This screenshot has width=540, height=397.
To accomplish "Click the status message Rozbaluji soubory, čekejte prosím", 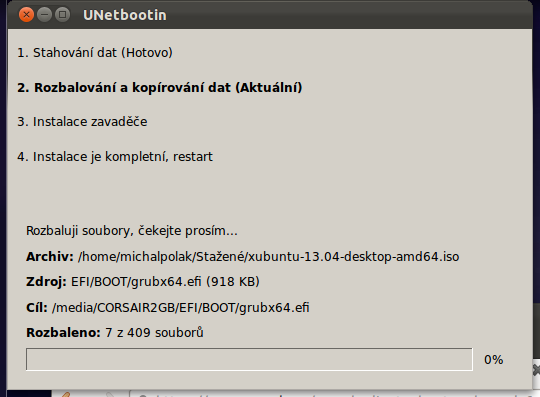I will point(132,230).
